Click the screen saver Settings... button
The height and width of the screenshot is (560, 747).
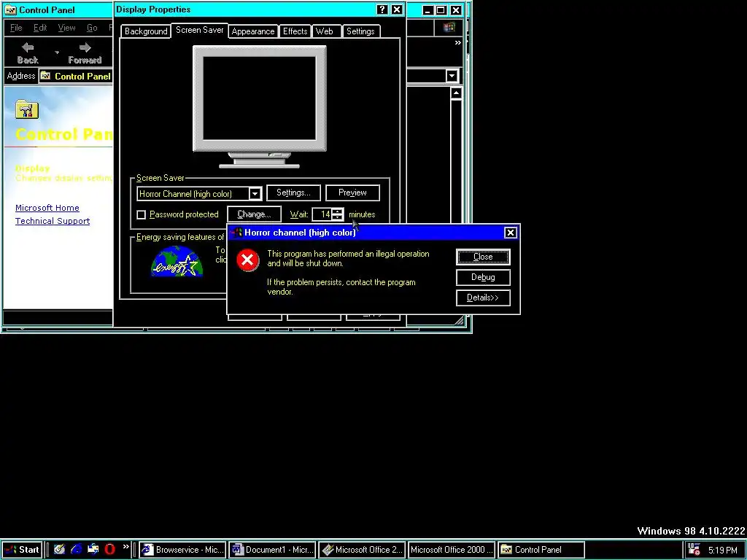pos(293,192)
